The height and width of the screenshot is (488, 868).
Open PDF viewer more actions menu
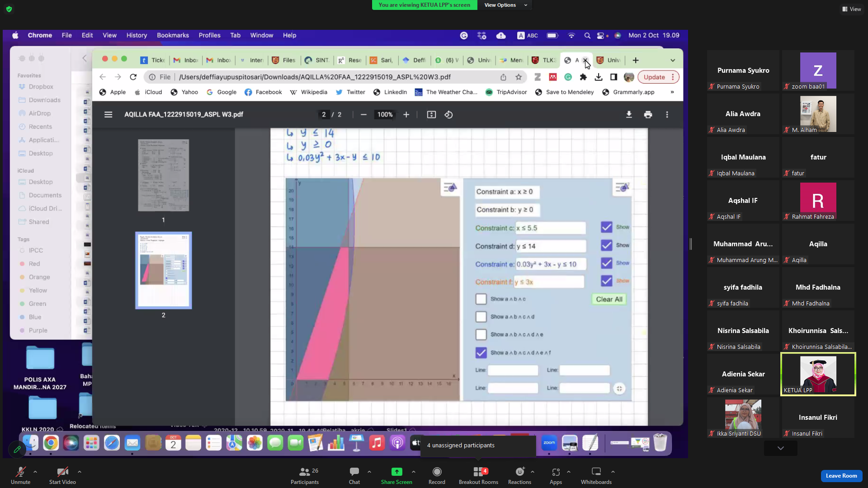(x=667, y=115)
